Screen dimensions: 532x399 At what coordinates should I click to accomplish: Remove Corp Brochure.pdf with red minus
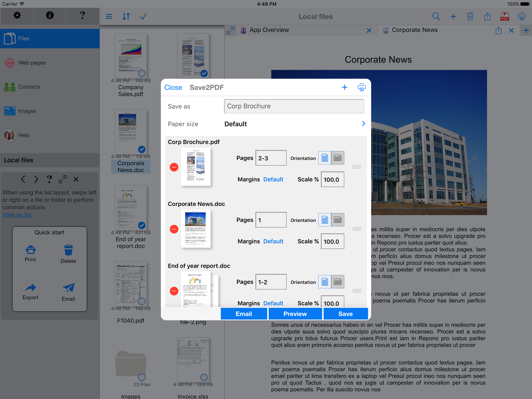[x=174, y=167]
